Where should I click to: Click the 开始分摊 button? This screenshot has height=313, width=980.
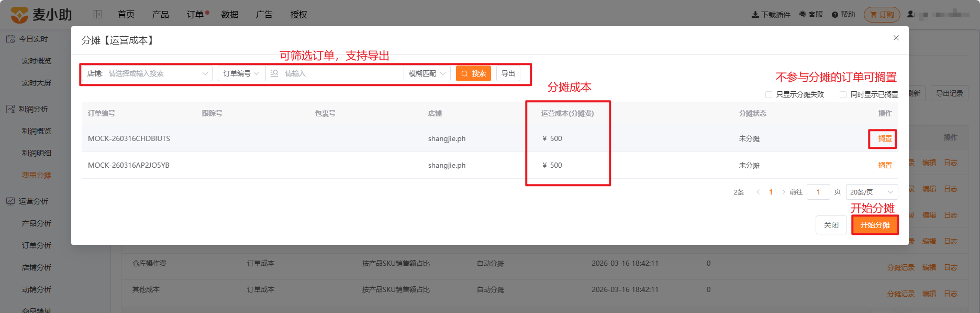point(875,225)
